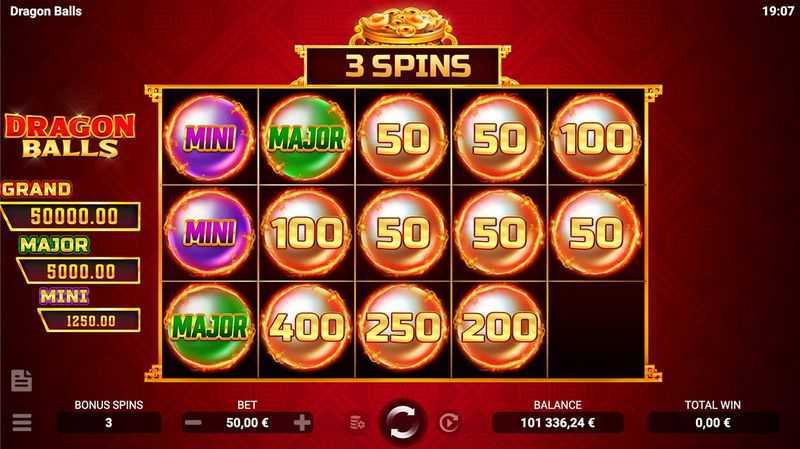Decrease bet with minus button
This screenshot has width=800, height=449.
(x=193, y=422)
